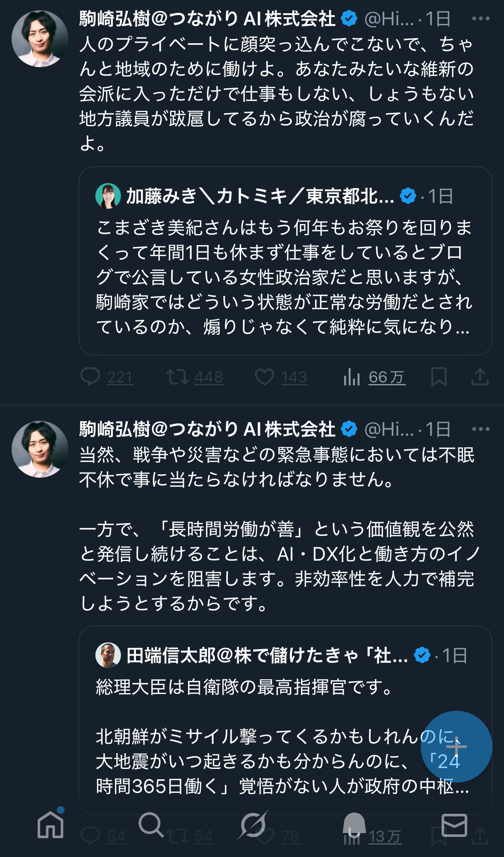Open the Grok tab in bottom bar
The width and height of the screenshot is (504, 857).
[252, 824]
